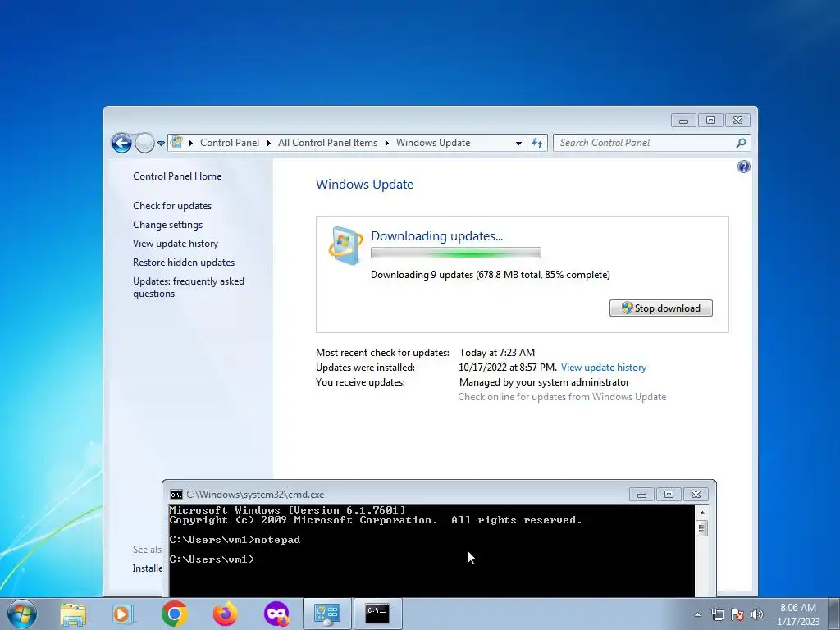Click the Refresh button in address bar

pyautogui.click(x=537, y=143)
